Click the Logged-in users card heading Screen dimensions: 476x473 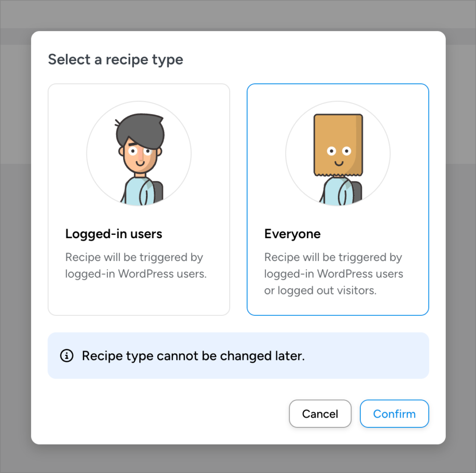click(x=113, y=234)
